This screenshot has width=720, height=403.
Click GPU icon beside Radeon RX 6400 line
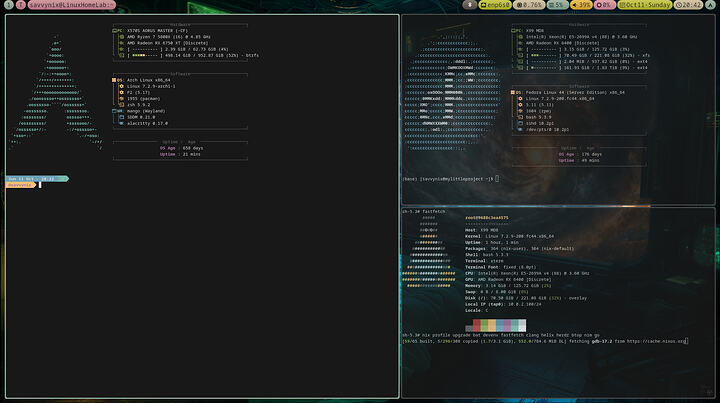point(521,43)
